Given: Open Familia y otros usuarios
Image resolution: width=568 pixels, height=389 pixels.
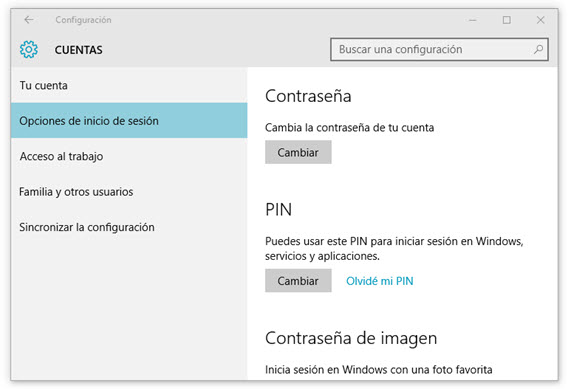Looking at the screenshot, I should [x=129, y=192].
